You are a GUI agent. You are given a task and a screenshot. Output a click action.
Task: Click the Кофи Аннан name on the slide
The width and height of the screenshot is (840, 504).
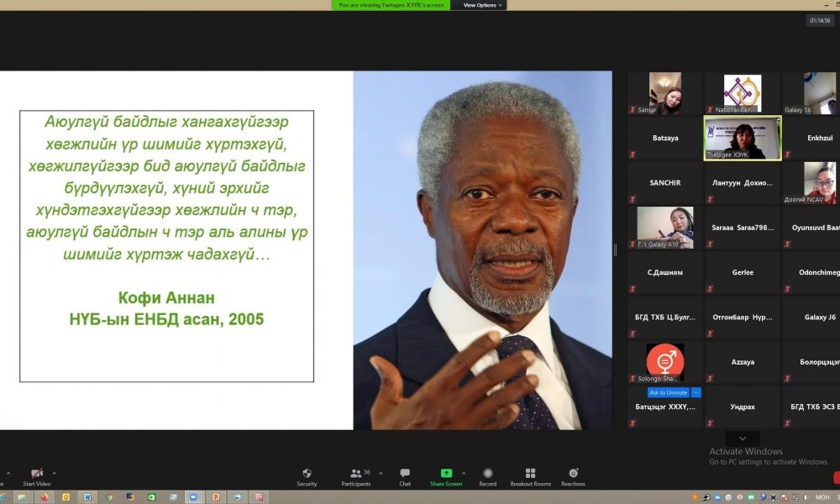click(166, 298)
